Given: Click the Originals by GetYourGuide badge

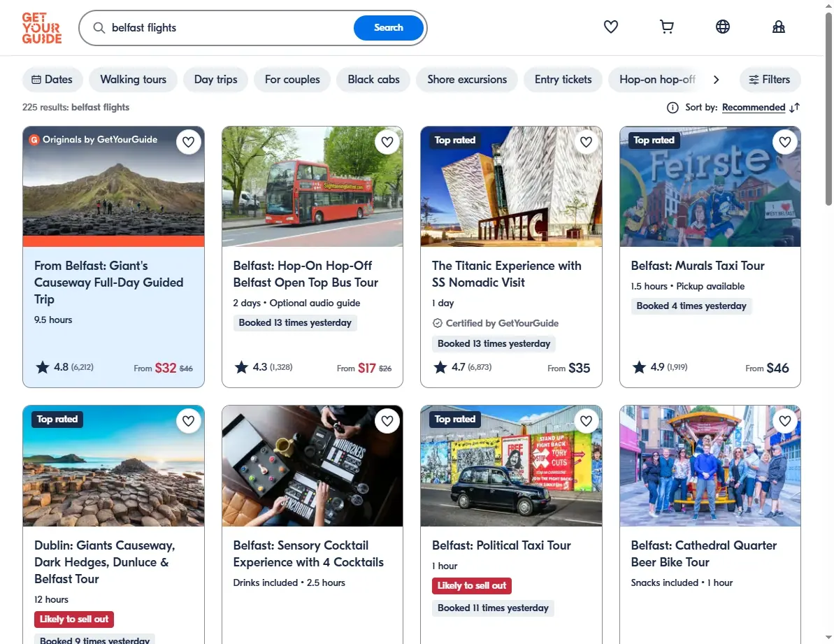Looking at the screenshot, I should point(94,140).
